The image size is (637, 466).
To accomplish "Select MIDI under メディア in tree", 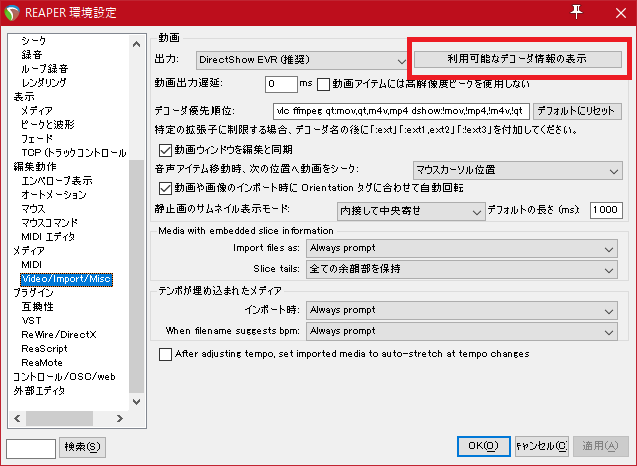I will point(32,265).
